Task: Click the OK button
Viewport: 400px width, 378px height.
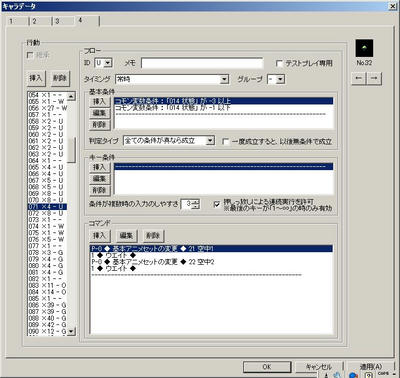Action: click(x=267, y=367)
